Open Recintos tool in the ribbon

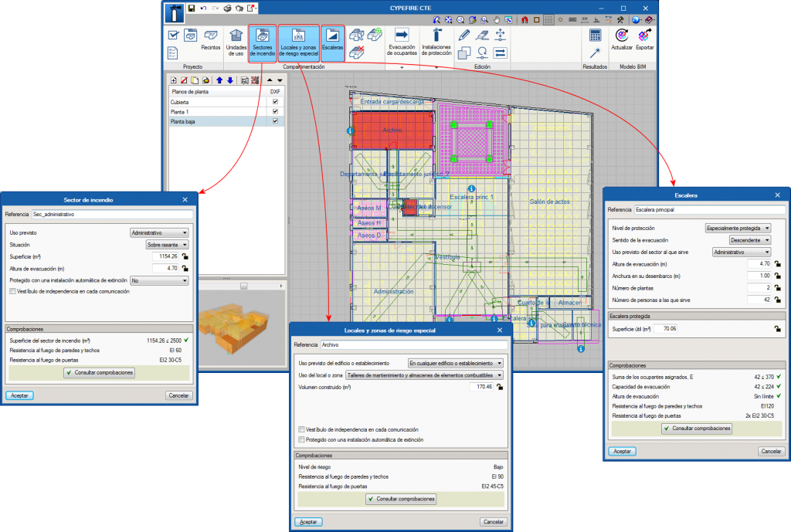(210, 40)
